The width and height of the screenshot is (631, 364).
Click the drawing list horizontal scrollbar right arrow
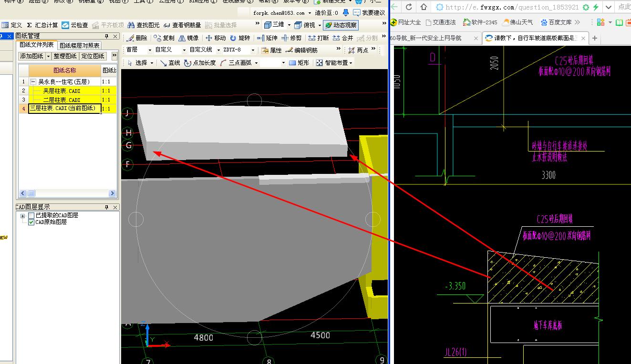tap(113, 193)
